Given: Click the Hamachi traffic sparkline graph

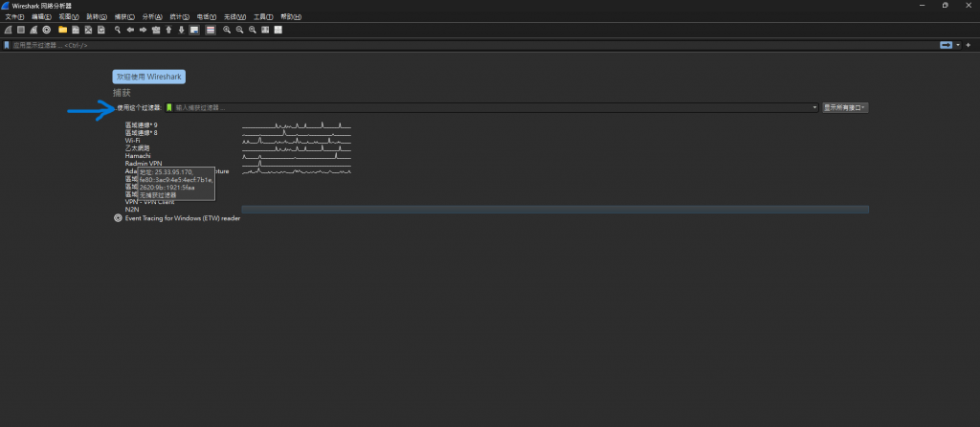Looking at the screenshot, I should coord(297,156).
